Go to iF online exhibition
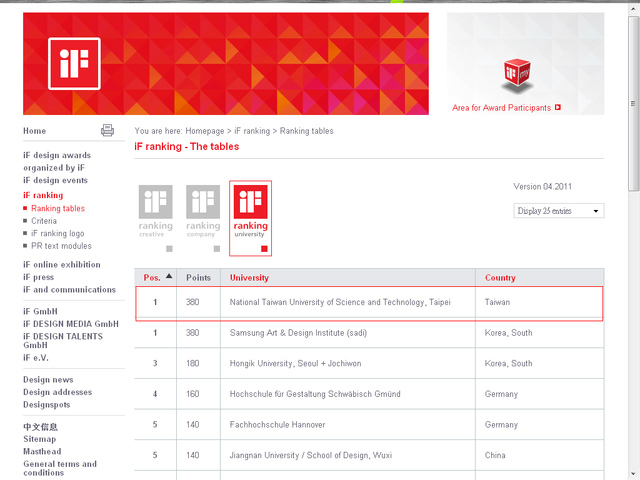This screenshot has width=640, height=480. click(62, 264)
